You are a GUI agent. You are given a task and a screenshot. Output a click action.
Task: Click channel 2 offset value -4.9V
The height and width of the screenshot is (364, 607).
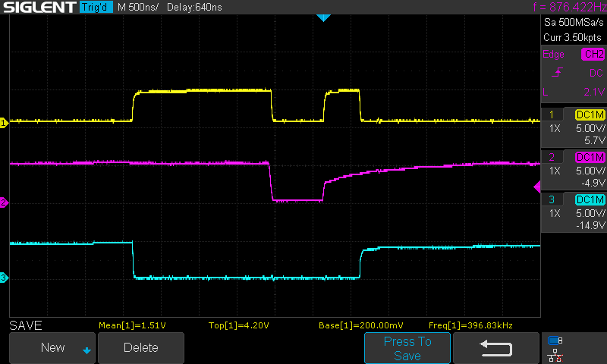pos(593,183)
